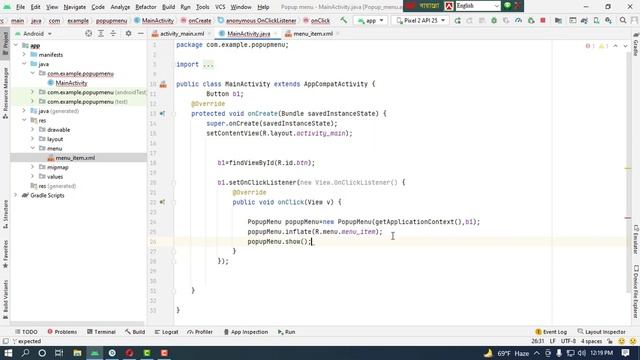640x360 pixels.
Task: Collapse the app module tree node
Action: [x=16, y=45]
